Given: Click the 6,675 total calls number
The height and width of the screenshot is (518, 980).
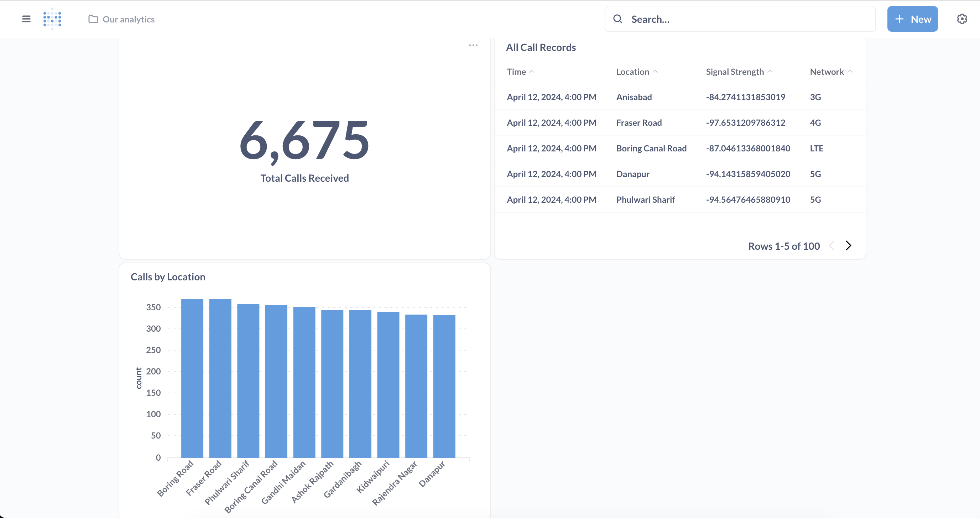Looking at the screenshot, I should click(x=304, y=140).
